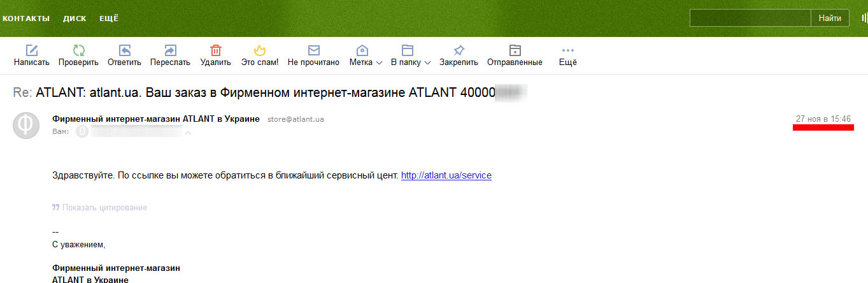Click the email subject line
This screenshot has width=868, height=283.
[271, 92]
